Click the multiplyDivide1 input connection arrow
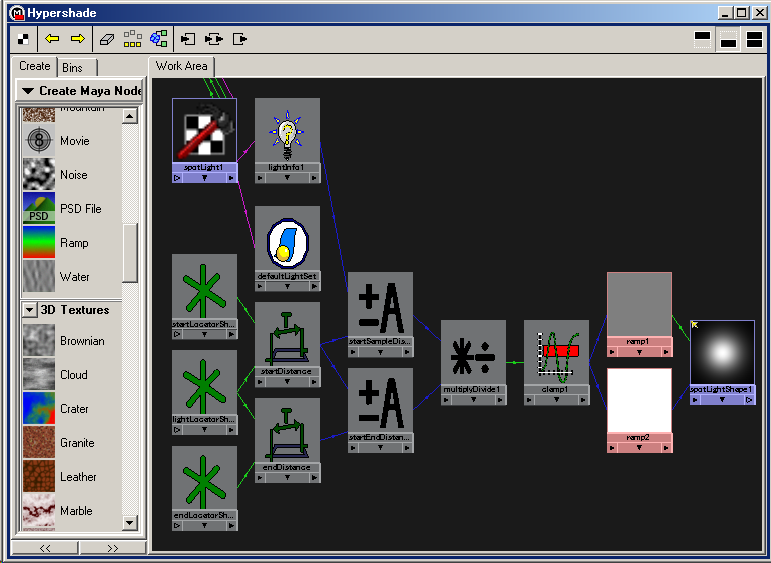Viewport: 771px width, 563px height. pos(446,400)
